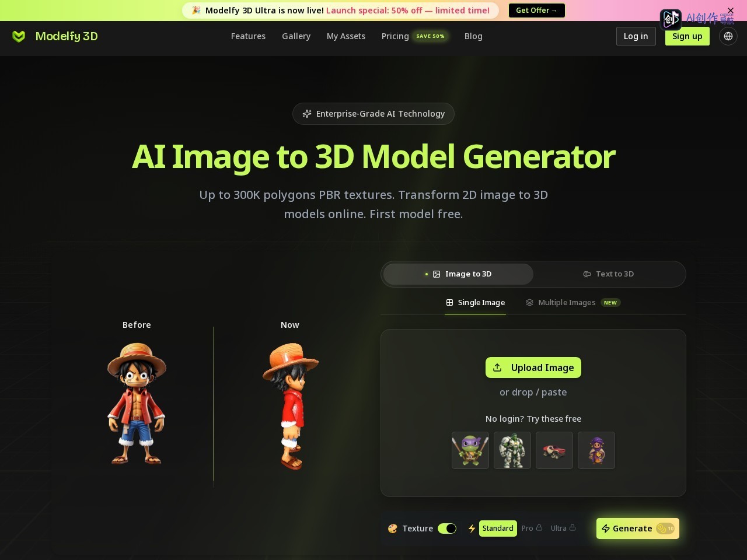Click the Sign up button
The height and width of the screenshot is (560, 747).
[687, 36]
